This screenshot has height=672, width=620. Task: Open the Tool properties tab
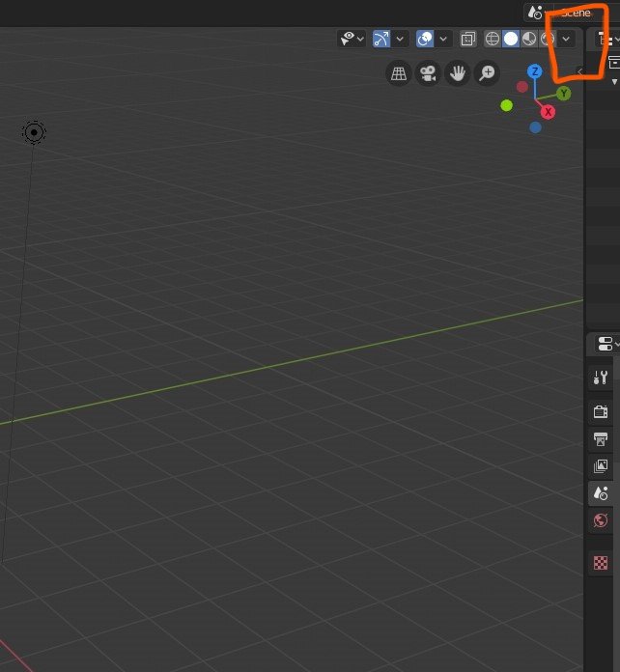point(601,378)
